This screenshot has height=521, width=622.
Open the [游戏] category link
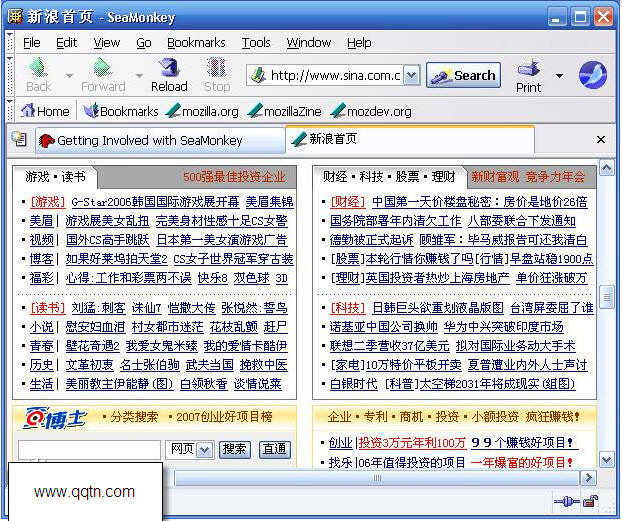click(x=48, y=202)
